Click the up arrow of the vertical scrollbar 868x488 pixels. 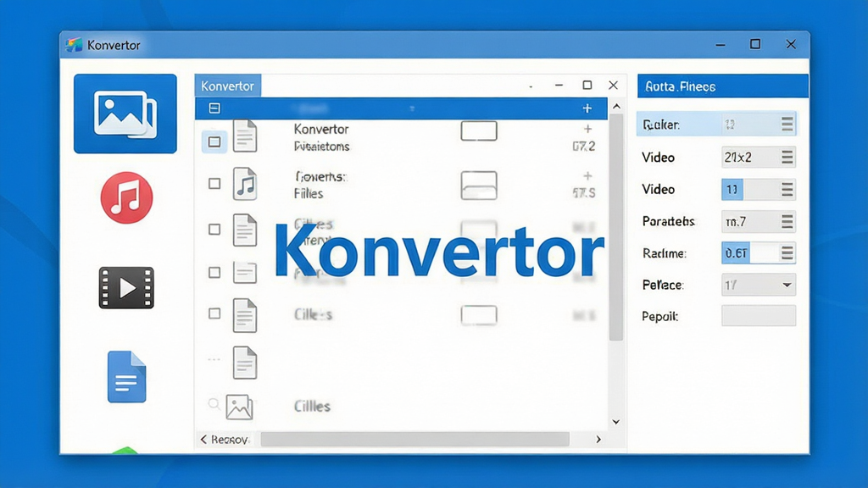point(616,106)
